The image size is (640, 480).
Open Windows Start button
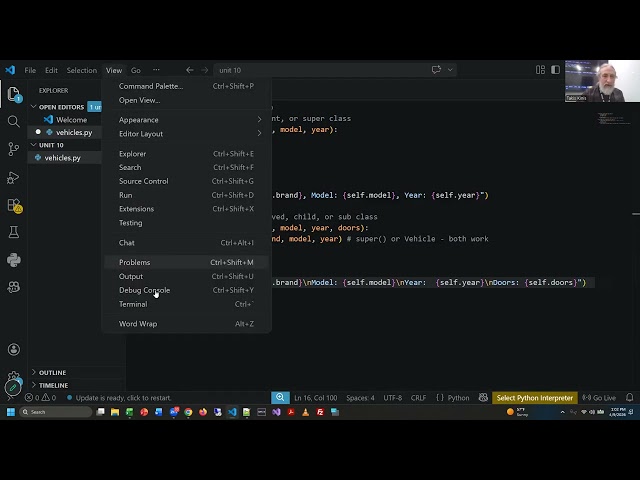click(11, 412)
